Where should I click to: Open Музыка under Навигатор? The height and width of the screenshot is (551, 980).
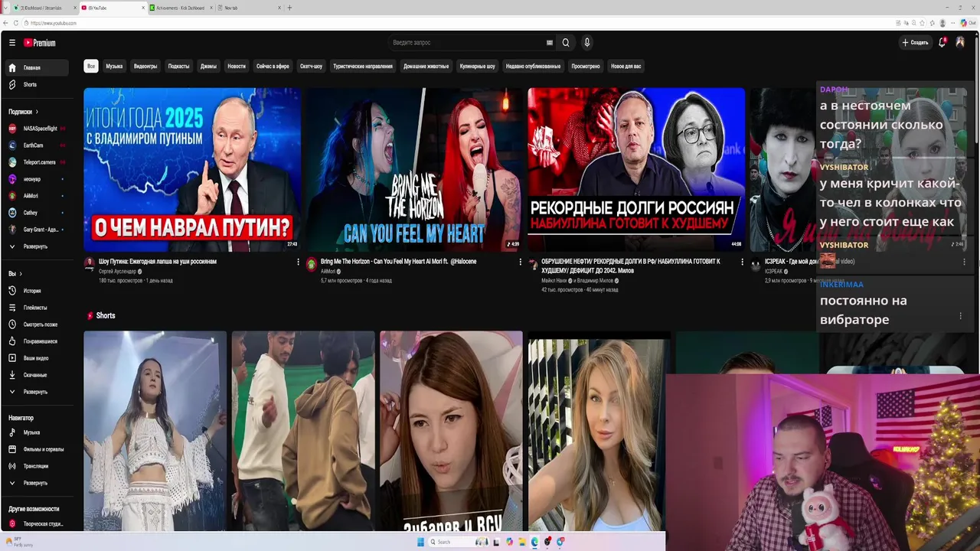click(x=36, y=432)
